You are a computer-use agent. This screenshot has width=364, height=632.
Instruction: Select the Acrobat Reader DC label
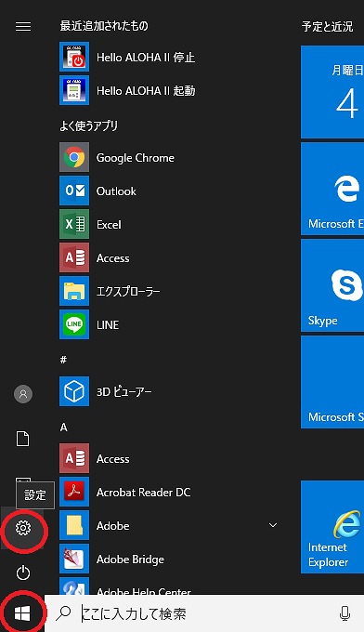tap(143, 493)
